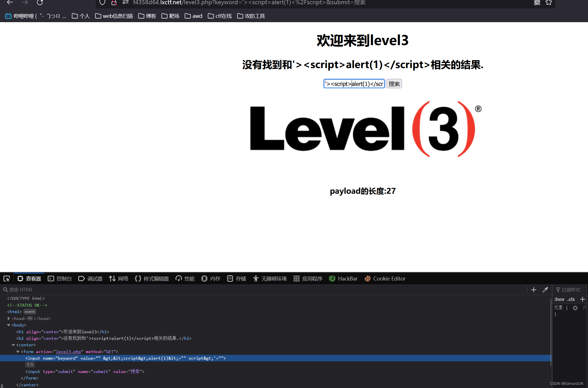Click the event badge on the html element

tap(30, 311)
